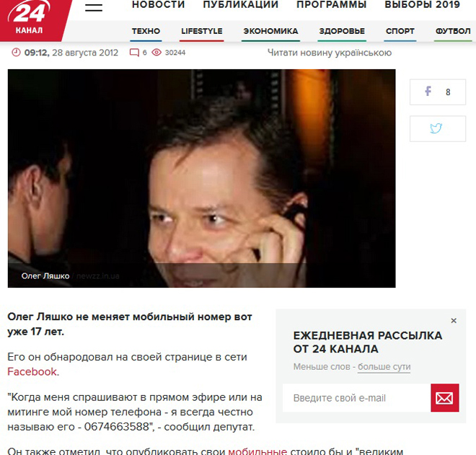Go to Новости section
Viewport: 476px width, 455px height.
point(158,4)
